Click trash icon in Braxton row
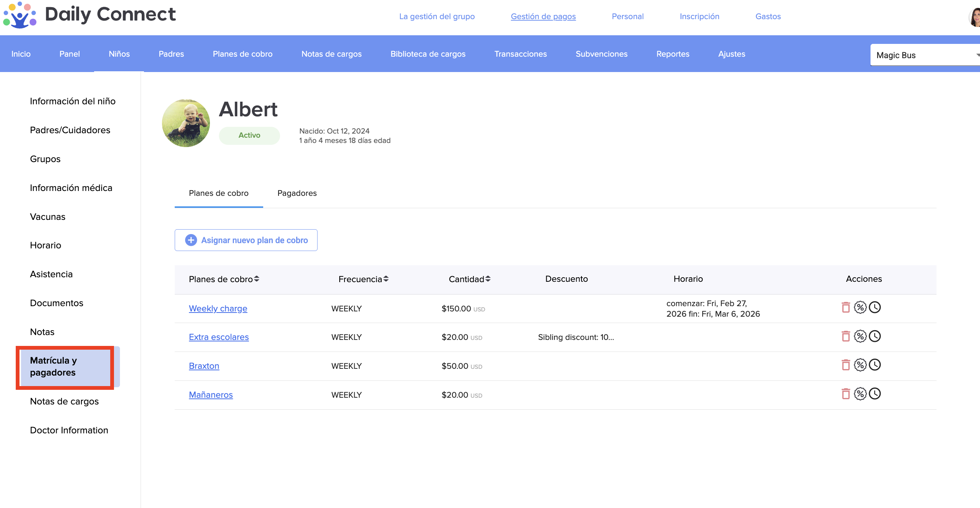 click(845, 365)
